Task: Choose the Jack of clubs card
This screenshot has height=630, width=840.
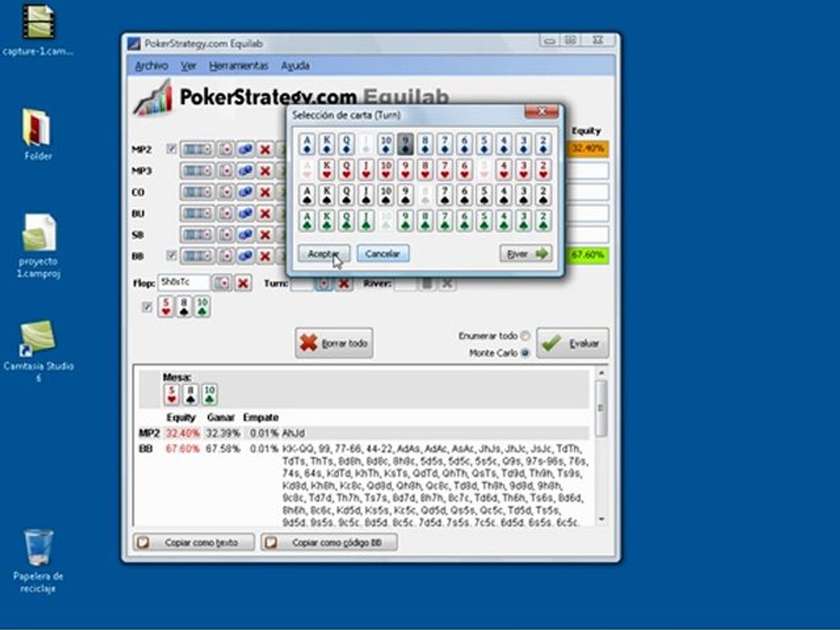Action: tap(366, 220)
